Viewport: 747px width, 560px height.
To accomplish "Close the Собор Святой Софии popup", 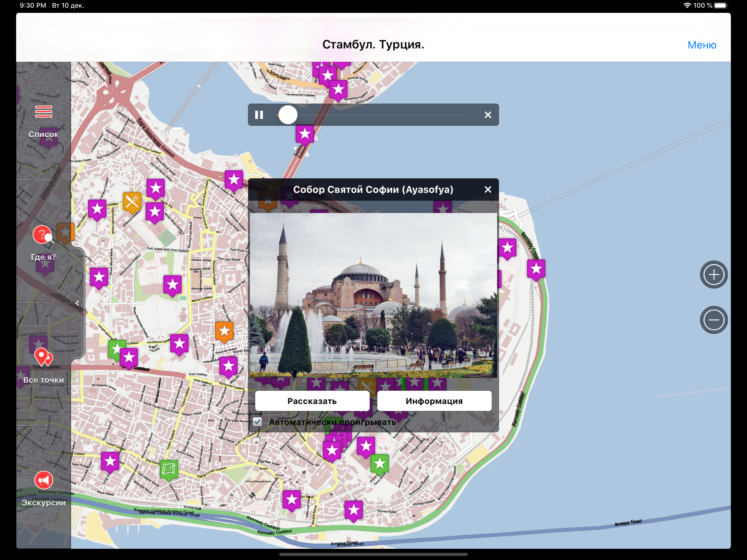I will (488, 189).
